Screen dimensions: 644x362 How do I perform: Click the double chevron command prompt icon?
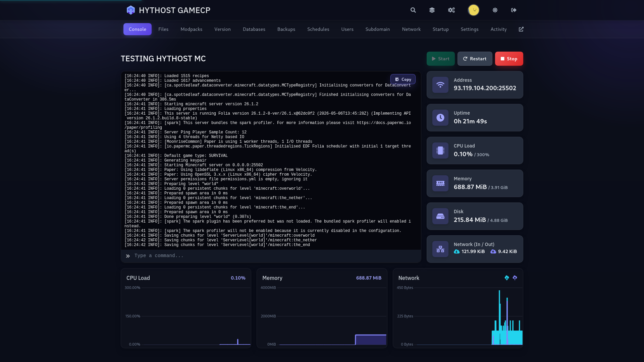pos(128,256)
